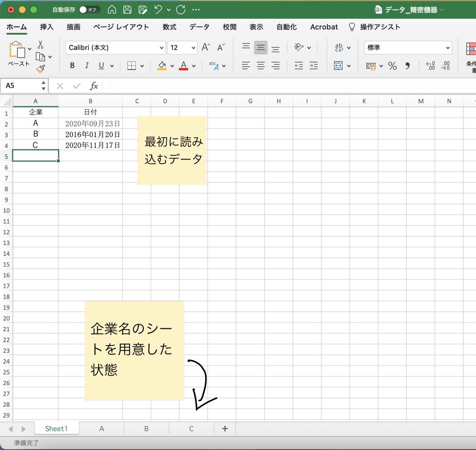Open the fill color dropdown arrow

pos(172,66)
